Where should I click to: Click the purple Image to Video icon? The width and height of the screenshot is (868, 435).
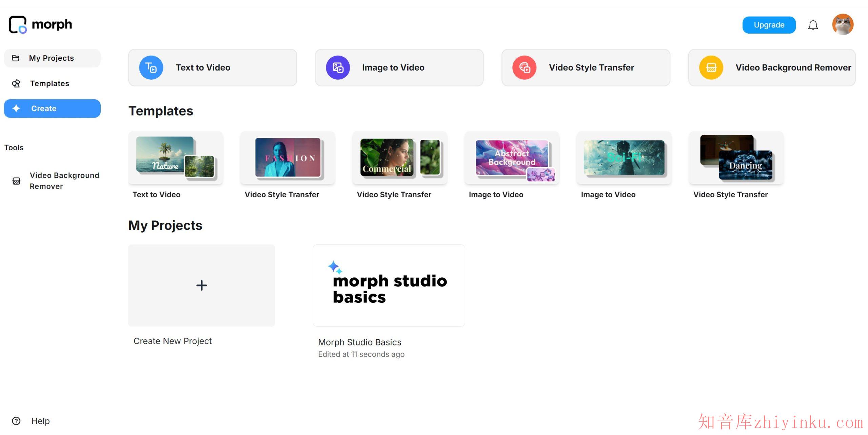tap(337, 67)
